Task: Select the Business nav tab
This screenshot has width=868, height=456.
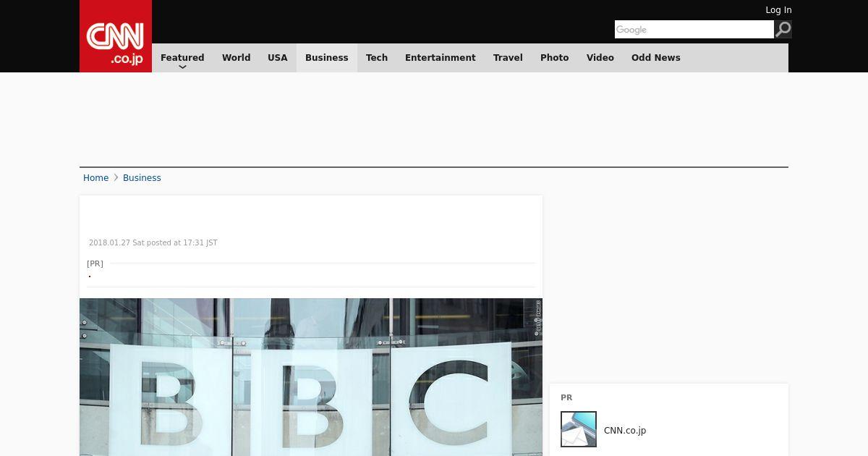Action: pos(327,58)
